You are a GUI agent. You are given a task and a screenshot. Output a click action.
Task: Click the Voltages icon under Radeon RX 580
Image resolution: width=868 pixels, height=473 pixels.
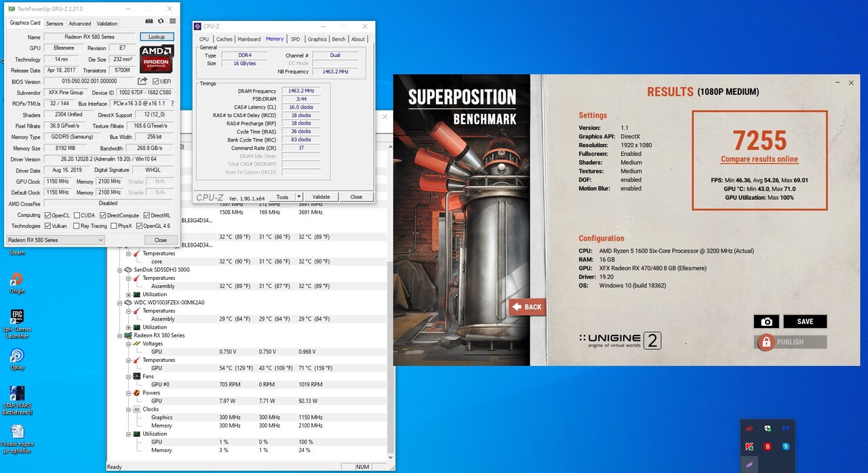137,344
